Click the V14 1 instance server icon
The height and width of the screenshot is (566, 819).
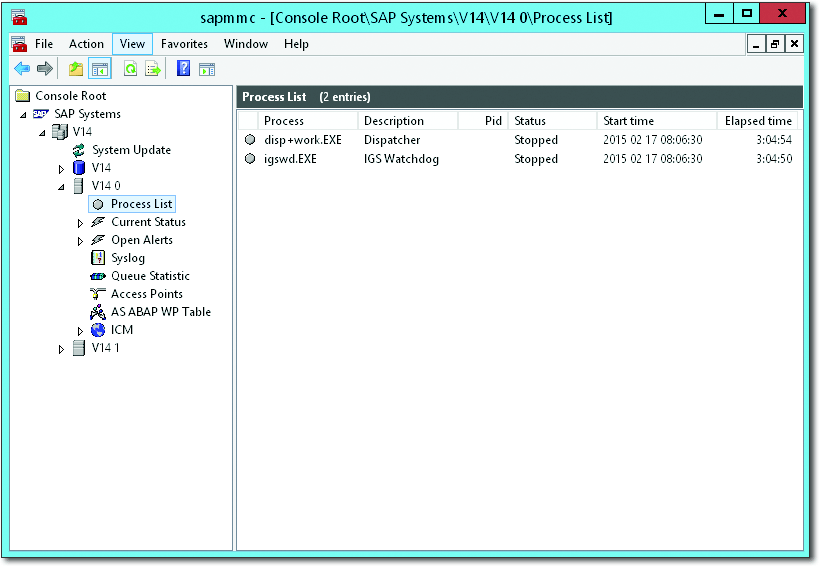click(78, 348)
